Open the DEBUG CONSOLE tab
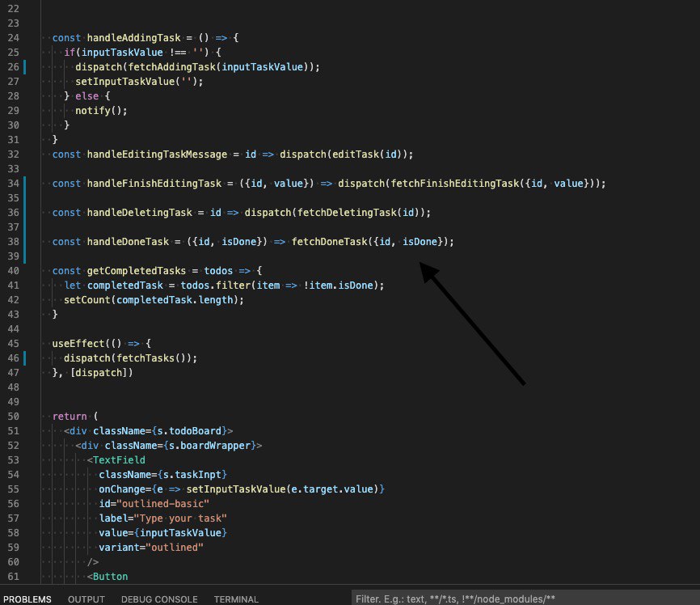Screen dimensions: 700x605 [x=159, y=599]
